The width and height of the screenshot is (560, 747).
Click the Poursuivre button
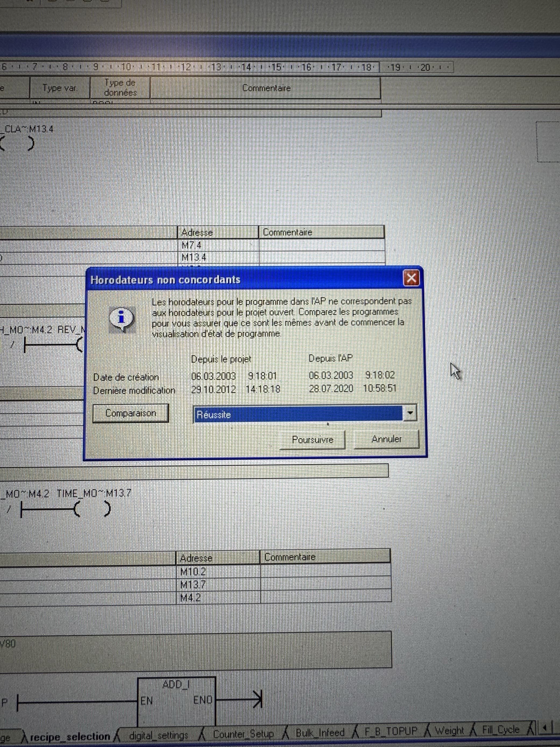312,440
